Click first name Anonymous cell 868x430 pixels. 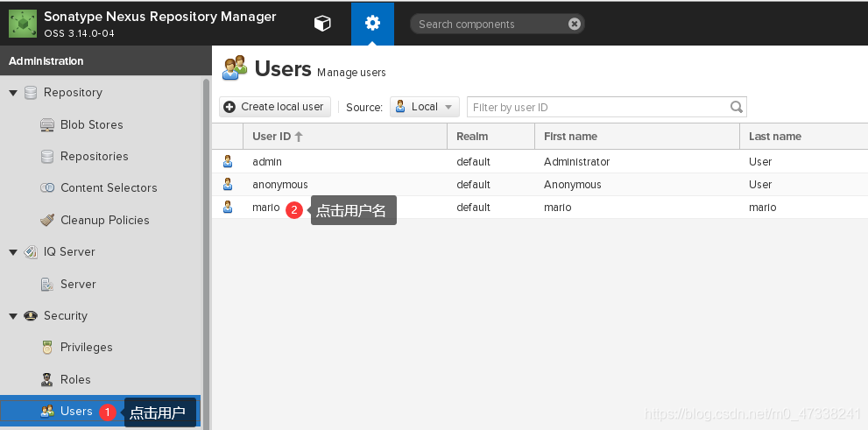pos(573,184)
